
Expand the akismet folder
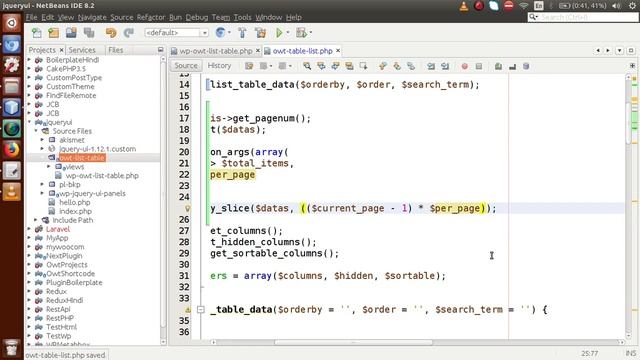click(x=42, y=140)
